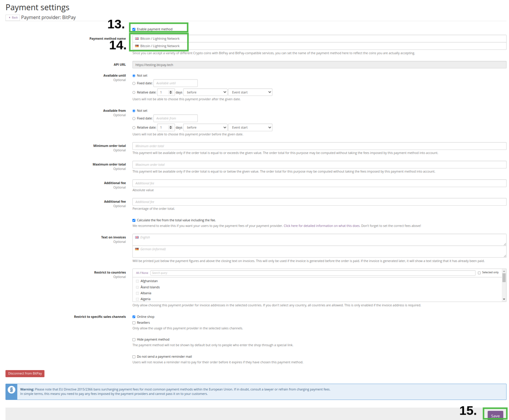The image size is (509, 420).
Task: Click the back arrow on the Back button
Action: (9, 17)
